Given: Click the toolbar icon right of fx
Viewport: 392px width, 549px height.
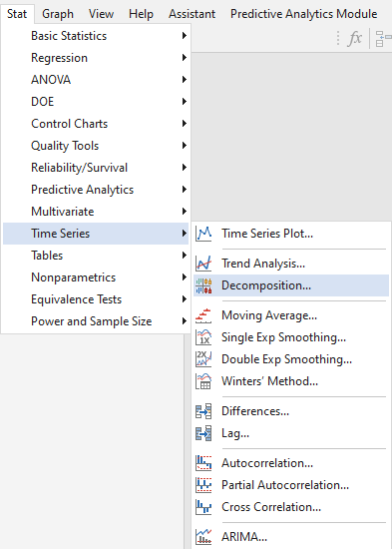Looking at the screenshot, I should [383, 38].
